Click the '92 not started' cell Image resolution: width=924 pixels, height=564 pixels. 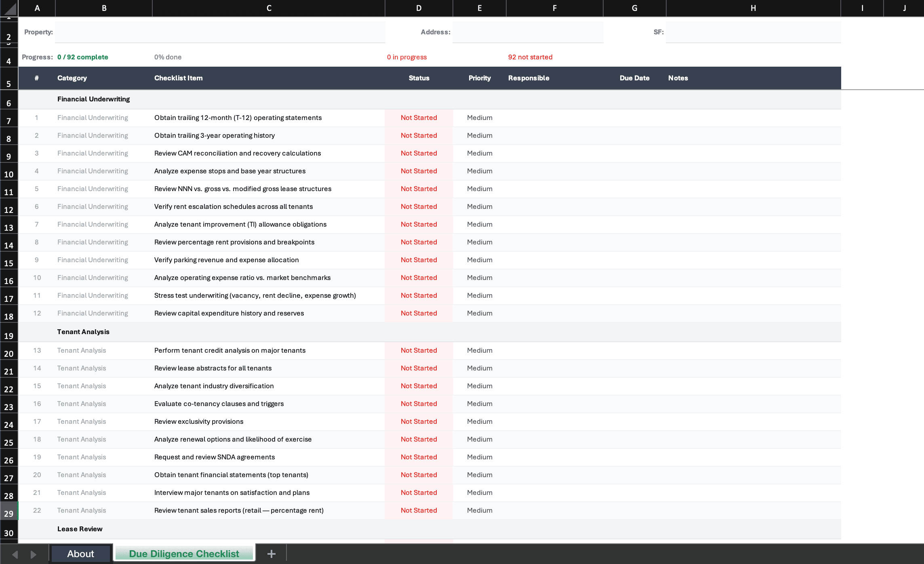(x=530, y=57)
